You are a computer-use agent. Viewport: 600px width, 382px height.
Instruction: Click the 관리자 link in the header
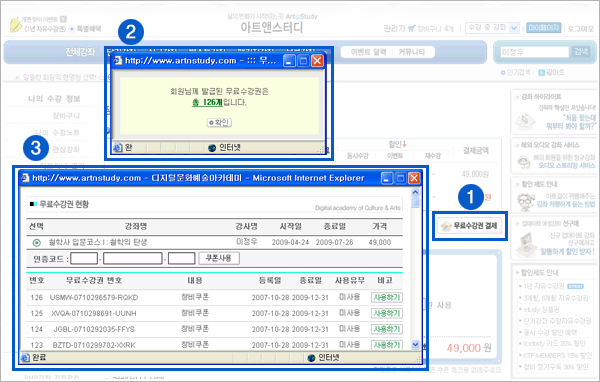click(395, 29)
